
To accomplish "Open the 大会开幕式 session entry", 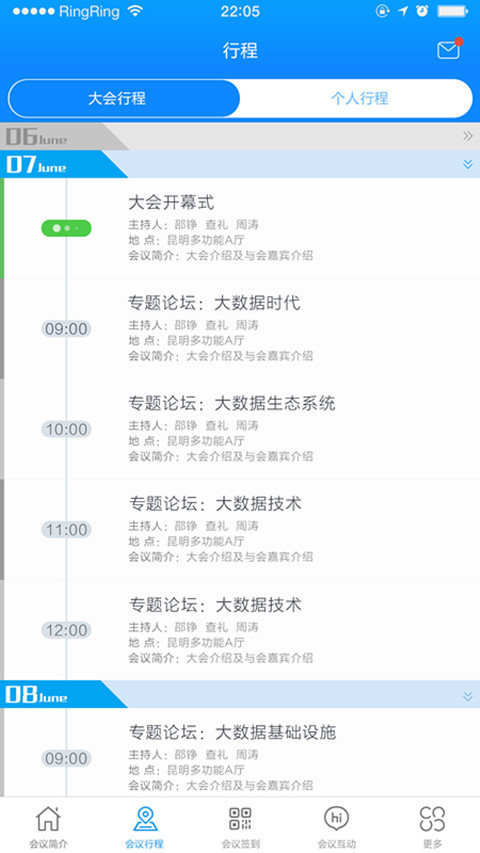I will point(240,228).
